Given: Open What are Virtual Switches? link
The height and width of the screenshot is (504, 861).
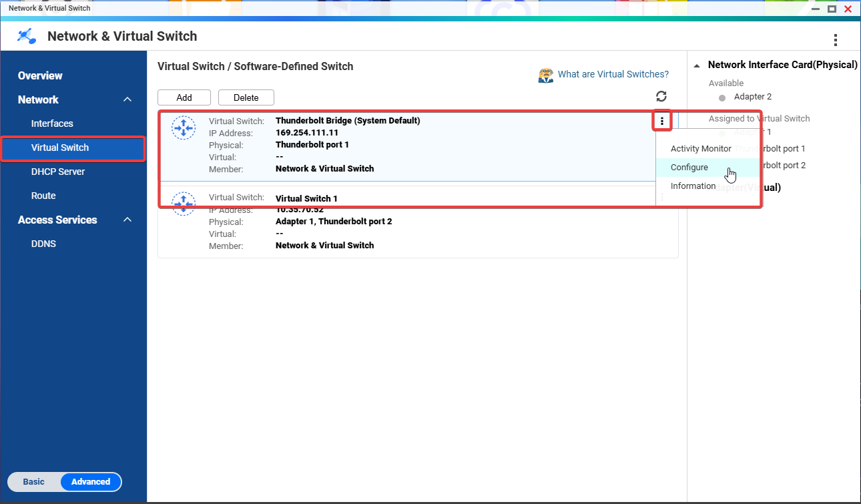Looking at the screenshot, I should coord(613,74).
